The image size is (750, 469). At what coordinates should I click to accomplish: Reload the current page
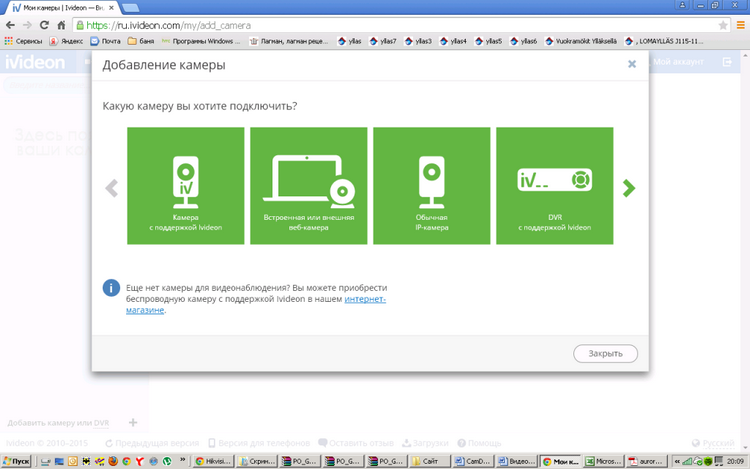pos(44,25)
